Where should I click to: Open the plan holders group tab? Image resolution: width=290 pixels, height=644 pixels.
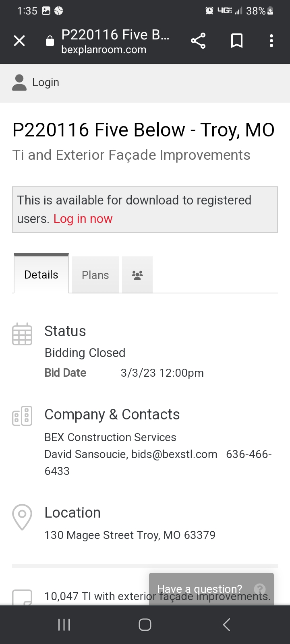click(137, 275)
